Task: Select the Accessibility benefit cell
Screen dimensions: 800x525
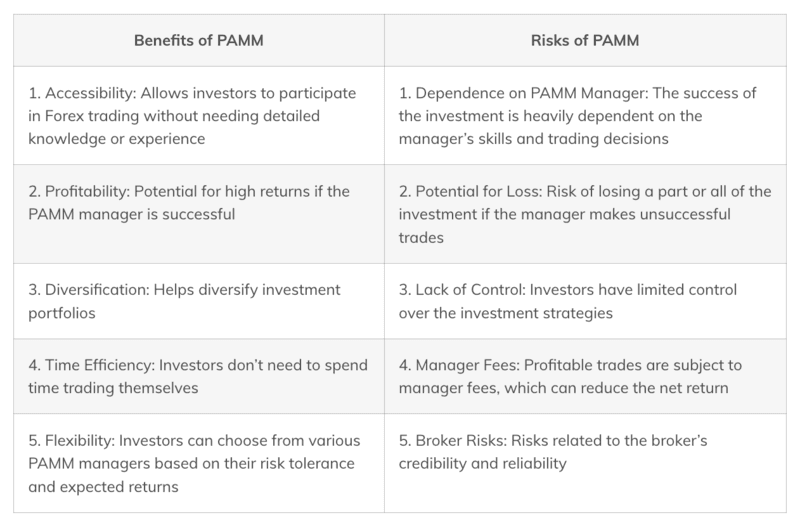Action: click(199, 116)
